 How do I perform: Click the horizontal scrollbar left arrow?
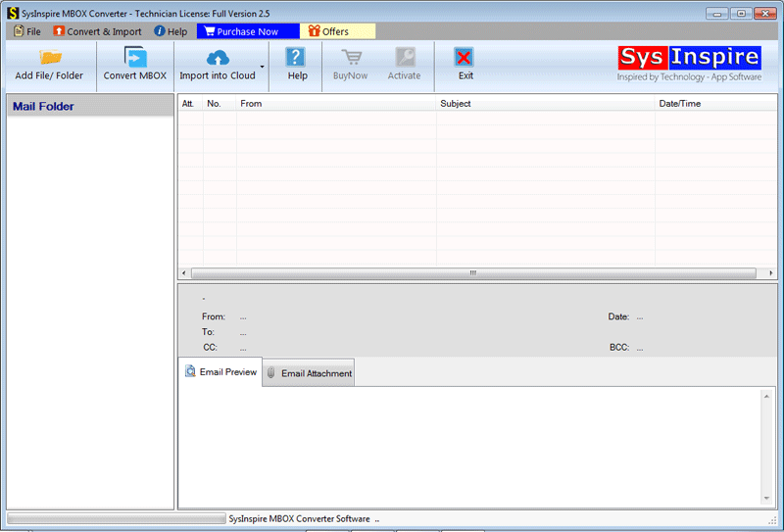184,273
